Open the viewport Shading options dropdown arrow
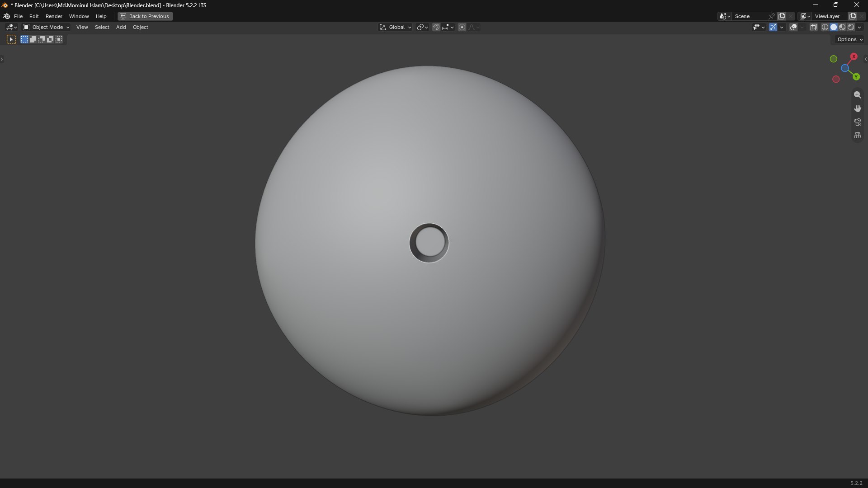The image size is (868, 488). coord(860,28)
